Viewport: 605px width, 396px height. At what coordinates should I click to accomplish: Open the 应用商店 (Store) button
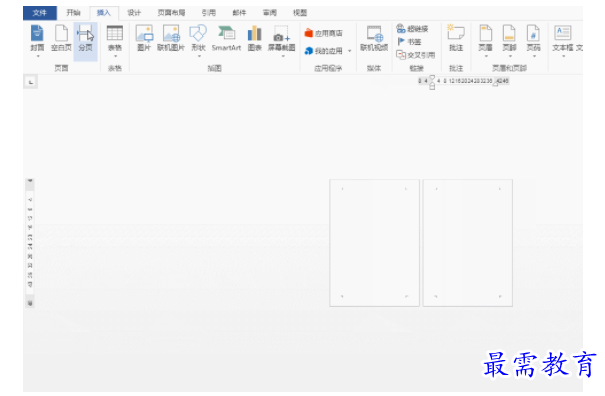pos(323,33)
